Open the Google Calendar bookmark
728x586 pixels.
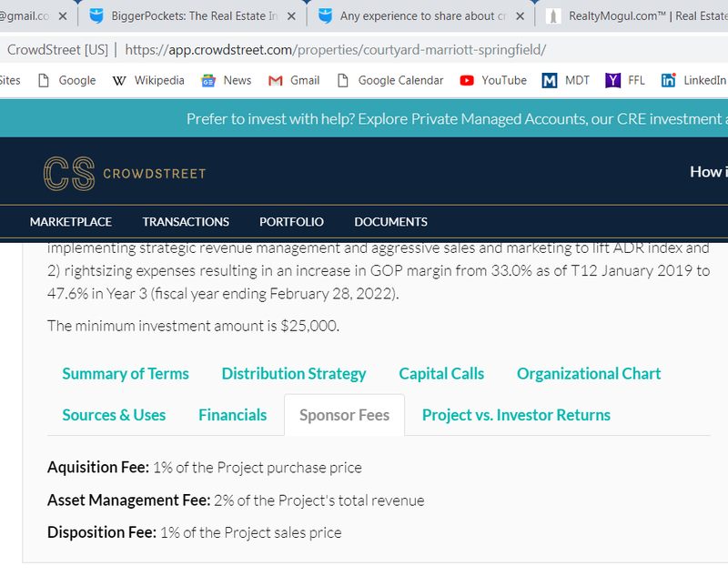(390, 80)
